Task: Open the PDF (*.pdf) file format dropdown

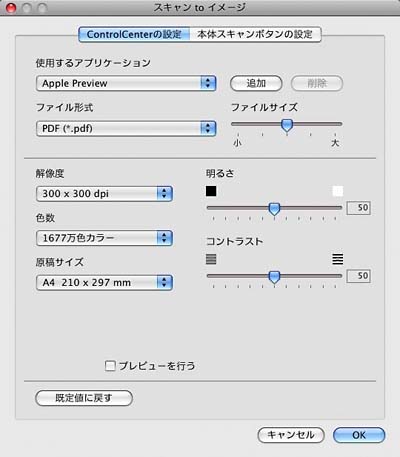Action: point(126,128)
